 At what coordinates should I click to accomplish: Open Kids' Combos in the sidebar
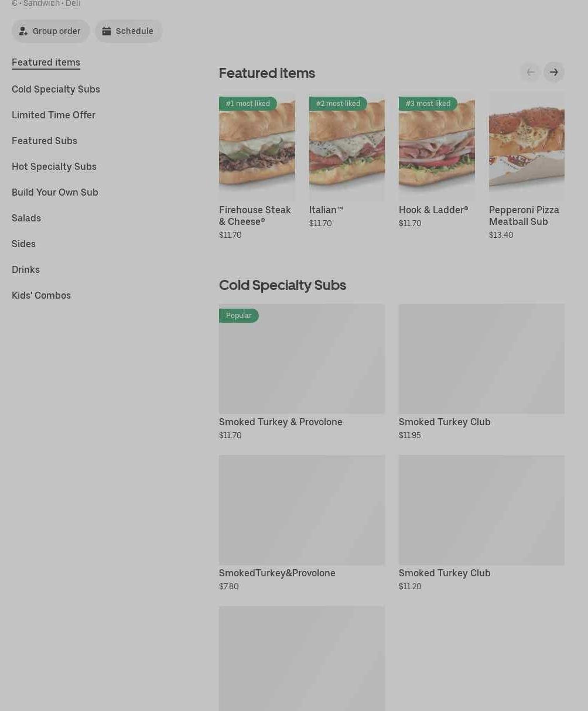(x=41, y=295)
